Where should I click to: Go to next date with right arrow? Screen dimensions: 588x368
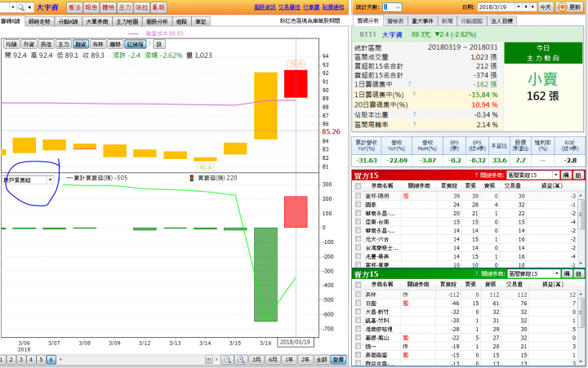click(532, 7)
